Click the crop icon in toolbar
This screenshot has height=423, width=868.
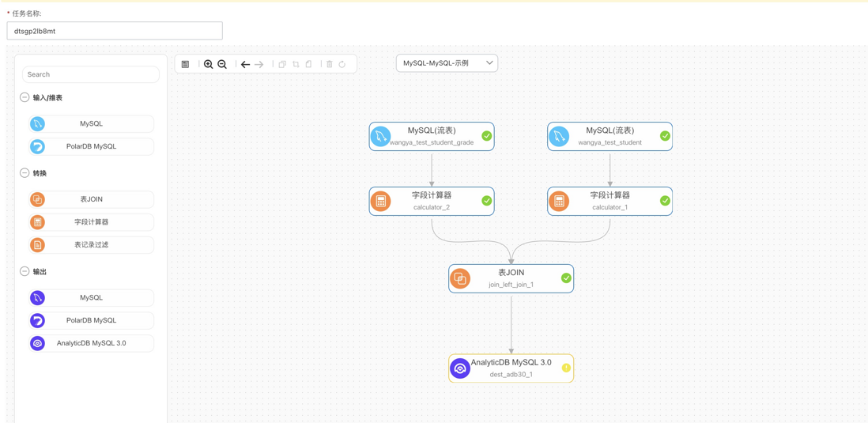click(296, 64)
